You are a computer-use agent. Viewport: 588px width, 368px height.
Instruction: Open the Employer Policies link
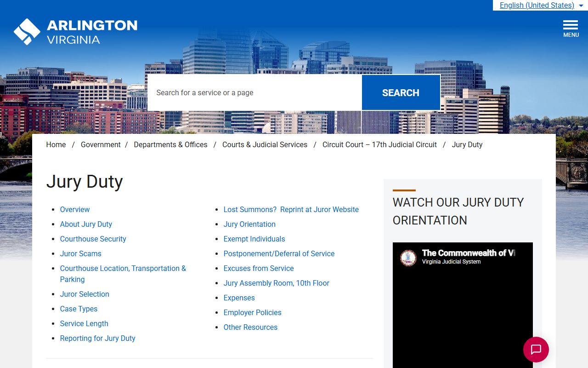(x=252, y=312)
